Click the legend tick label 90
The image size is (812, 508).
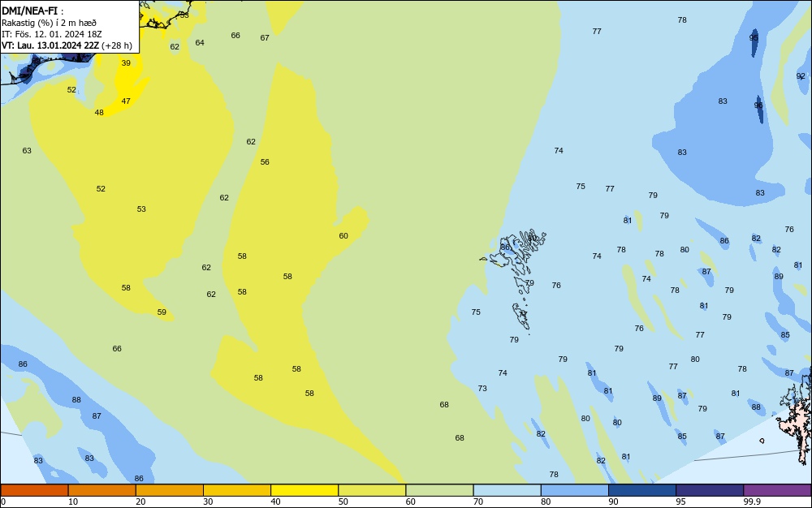click(613, 502)
